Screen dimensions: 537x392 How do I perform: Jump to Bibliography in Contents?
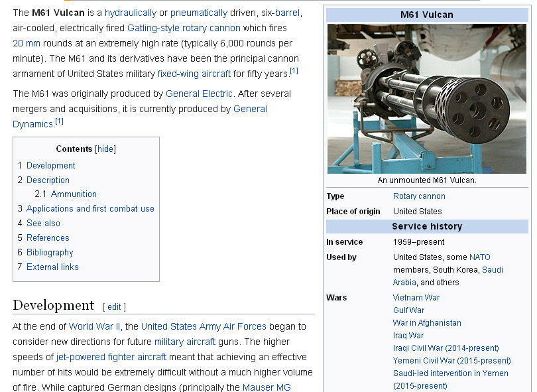pyautogui.click(x=50, y=253)
